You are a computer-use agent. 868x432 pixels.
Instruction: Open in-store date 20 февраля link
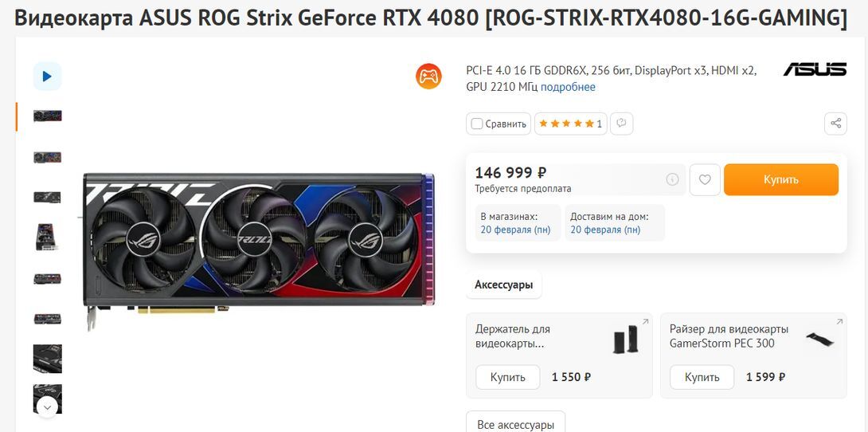pyautogui.click(x=515, y=230)
